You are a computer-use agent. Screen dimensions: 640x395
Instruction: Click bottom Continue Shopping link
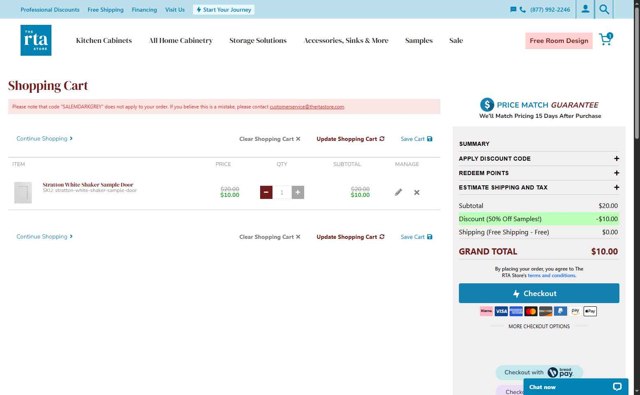tap(44, 237)
